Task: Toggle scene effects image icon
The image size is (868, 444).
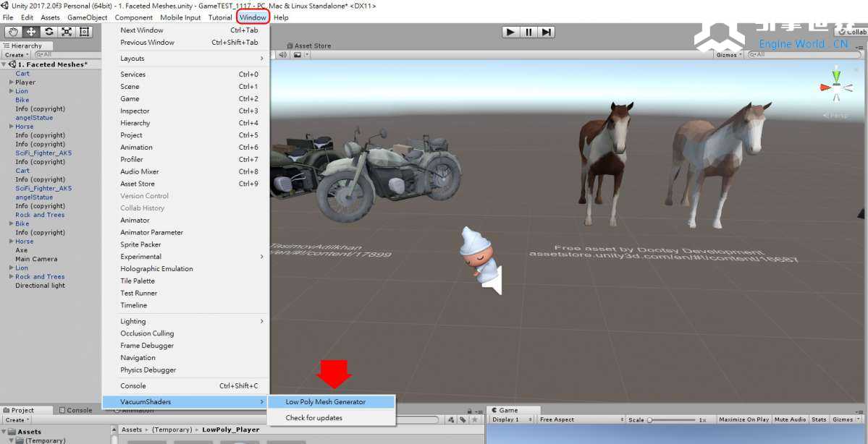Action: 298,55
